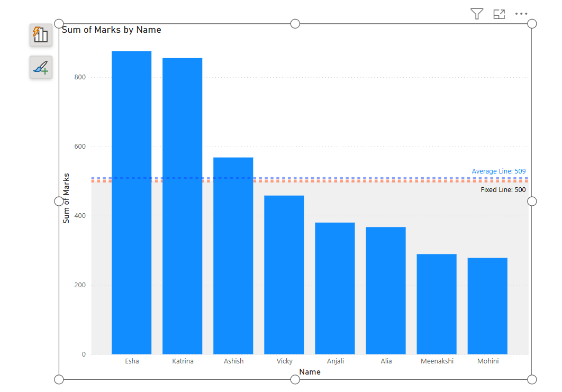Select the Name axis label
The height and width of the screenshot is (392, 562).
coord(310,372)
